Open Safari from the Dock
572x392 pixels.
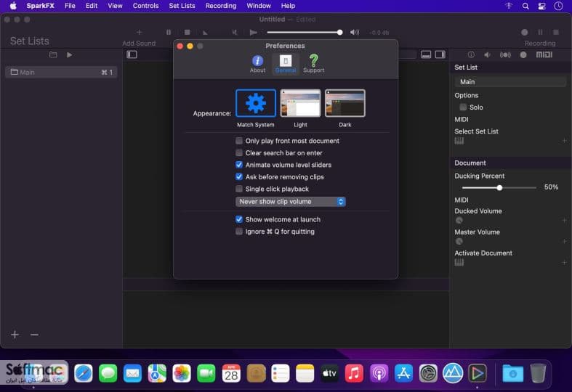click(x=83, y=373)
